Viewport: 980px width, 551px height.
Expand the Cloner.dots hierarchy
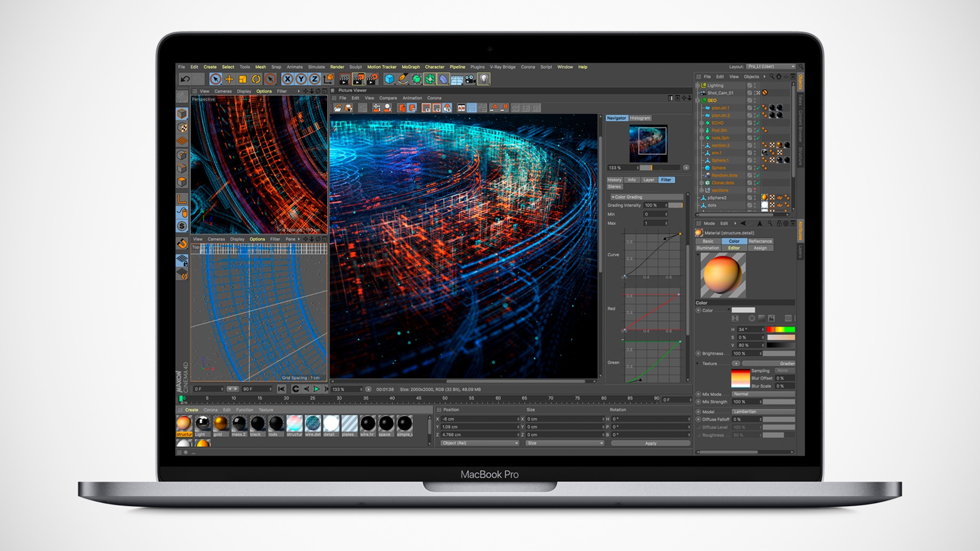(x=702, y=183)
